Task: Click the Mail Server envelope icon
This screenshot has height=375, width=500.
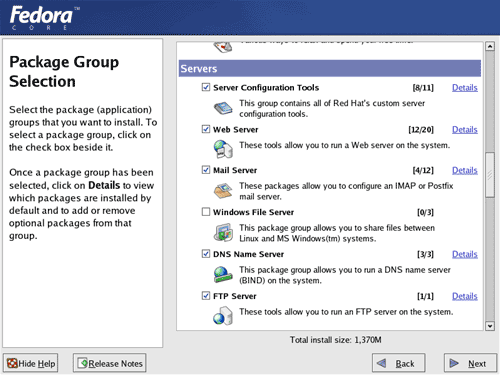Action: click(x=223, y=190)
